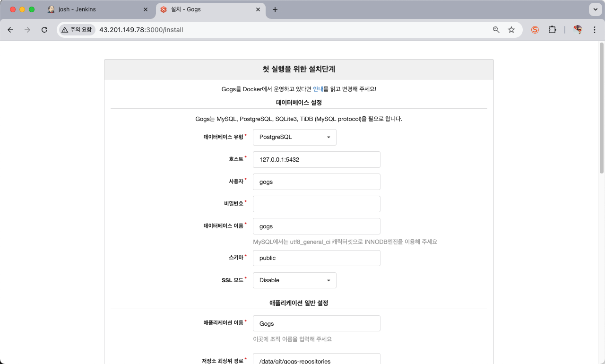Image resolution: width=605 pixels, height=364 pixels.
Task: Click the 첫 실행을 위한 설치단계 heading
Action: coord(299,69)
